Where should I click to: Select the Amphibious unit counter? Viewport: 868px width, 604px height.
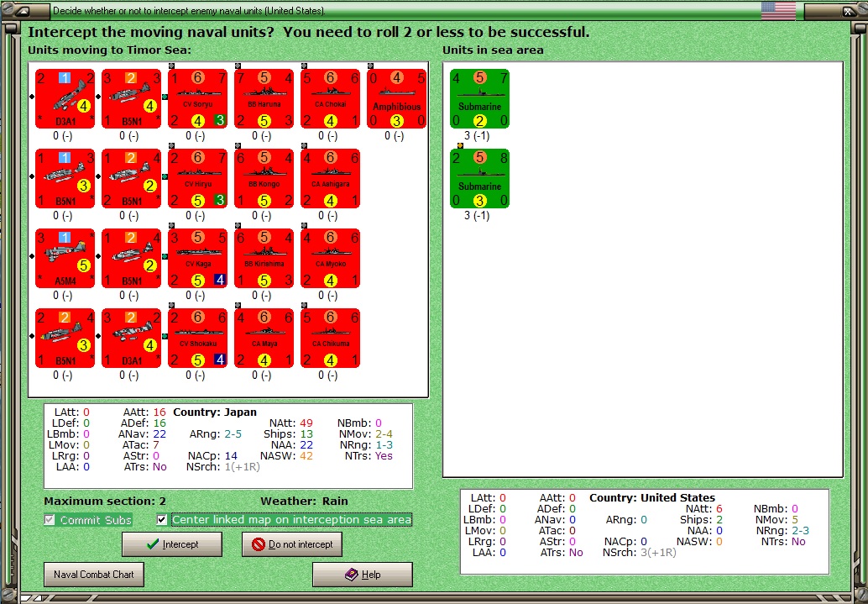coord(397,98)
